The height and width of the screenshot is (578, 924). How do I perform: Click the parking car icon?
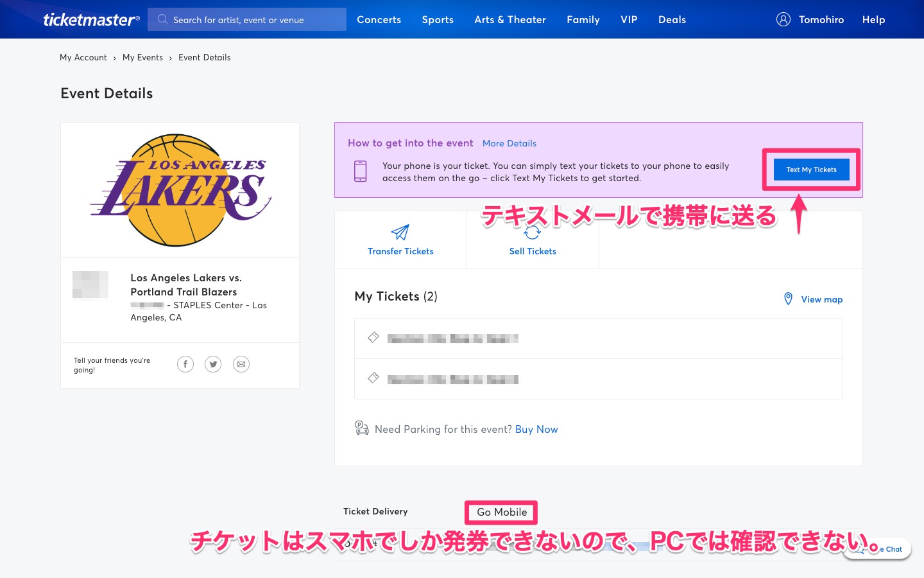(362, 428)
